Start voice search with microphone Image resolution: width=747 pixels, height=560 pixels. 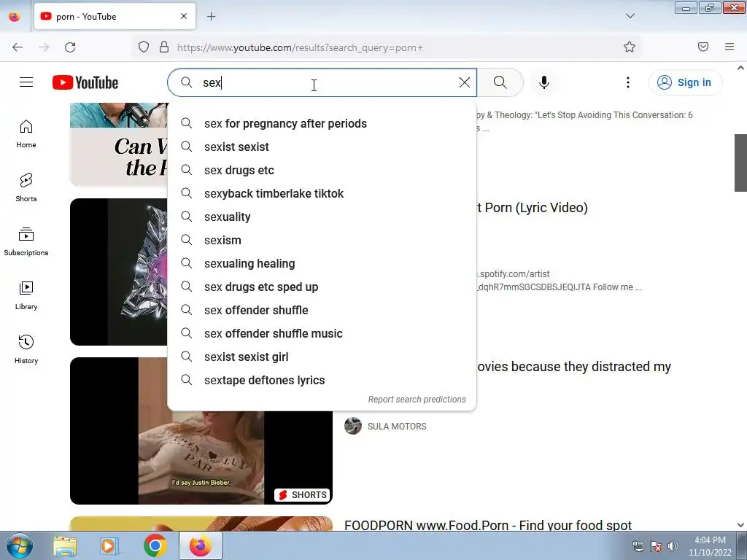pos(544,82)
